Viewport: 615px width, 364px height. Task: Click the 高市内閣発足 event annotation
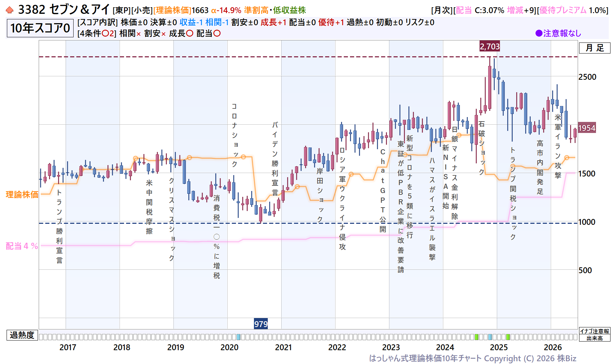pos(540,167)
